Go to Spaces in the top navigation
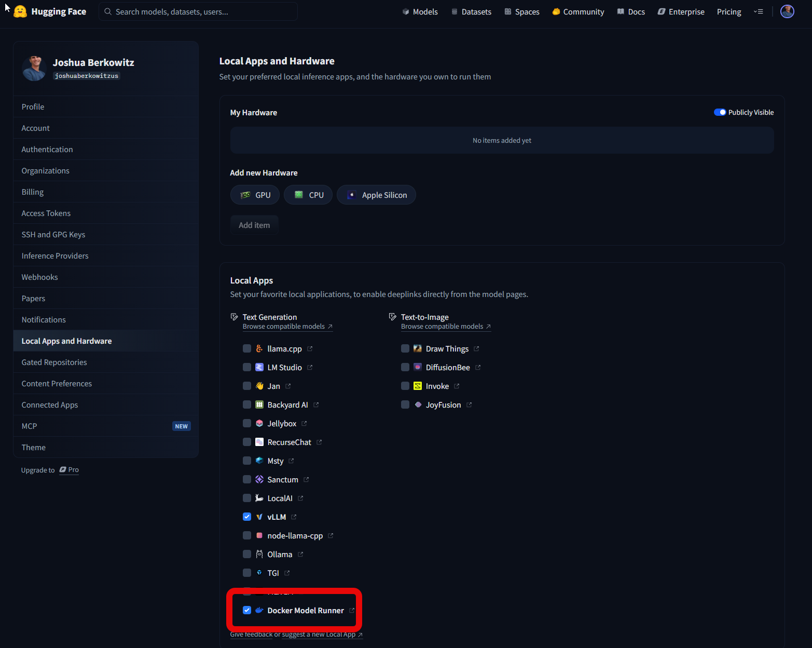 coord(522,11)
